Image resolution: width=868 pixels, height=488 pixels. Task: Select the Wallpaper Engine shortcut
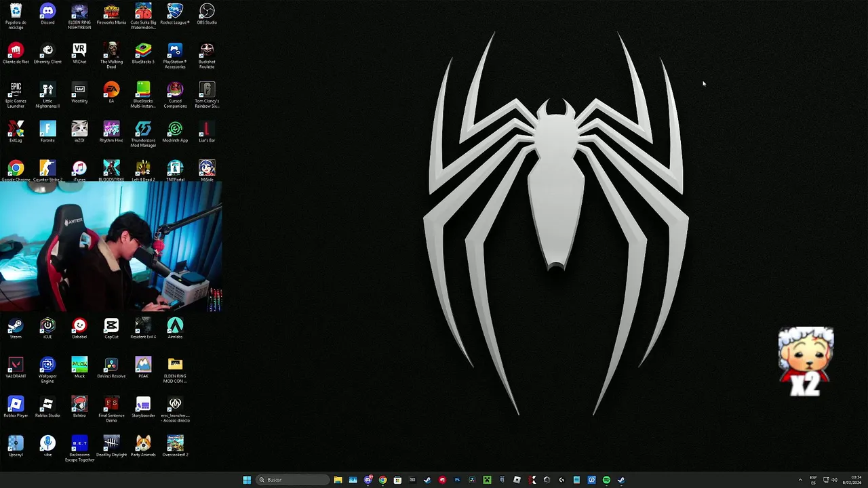(47, 370)
